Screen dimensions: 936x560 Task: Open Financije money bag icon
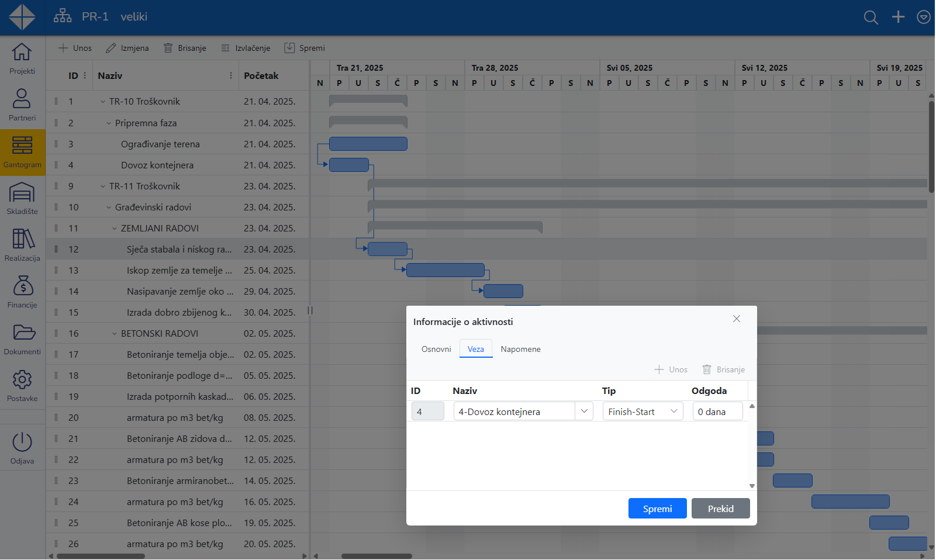point(22,286)
